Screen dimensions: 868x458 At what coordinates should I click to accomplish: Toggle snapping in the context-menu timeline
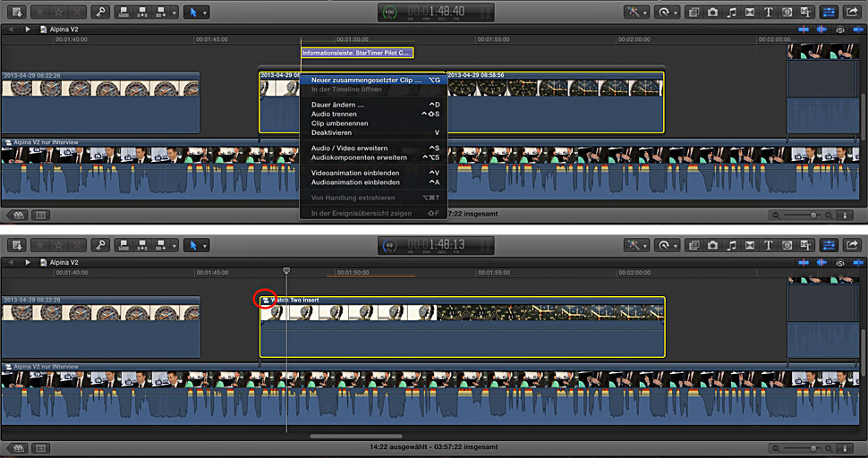[x=856, y=30]
